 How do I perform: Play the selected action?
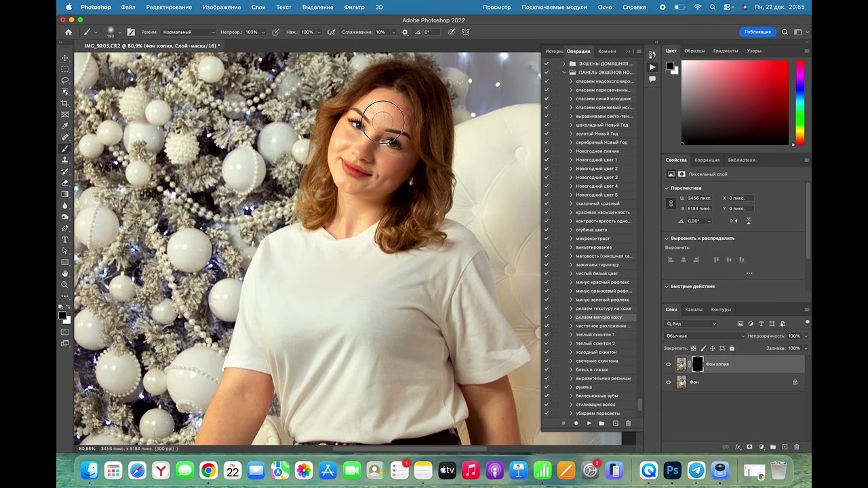pos(589,423)
